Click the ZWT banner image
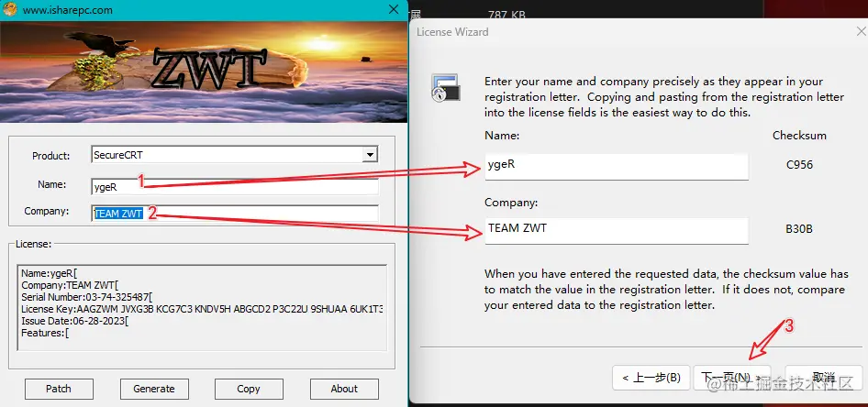 click(204, 71)
